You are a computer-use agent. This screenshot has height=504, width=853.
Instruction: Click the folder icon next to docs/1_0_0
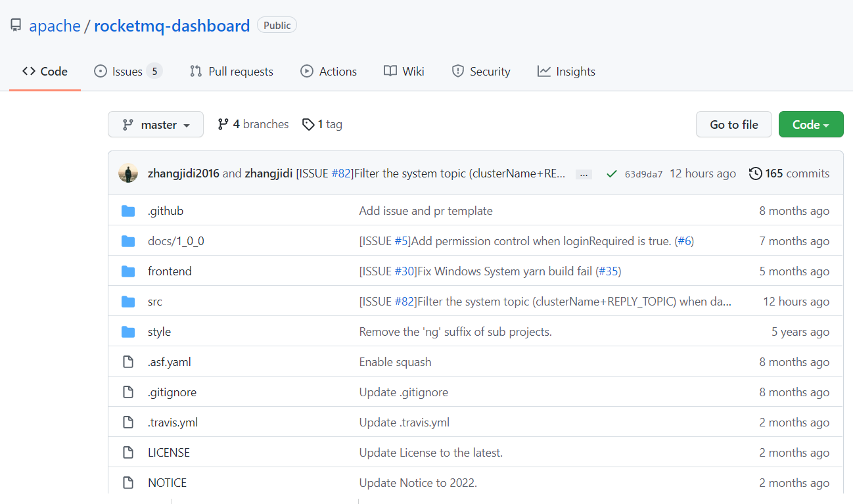coord(128,241)
